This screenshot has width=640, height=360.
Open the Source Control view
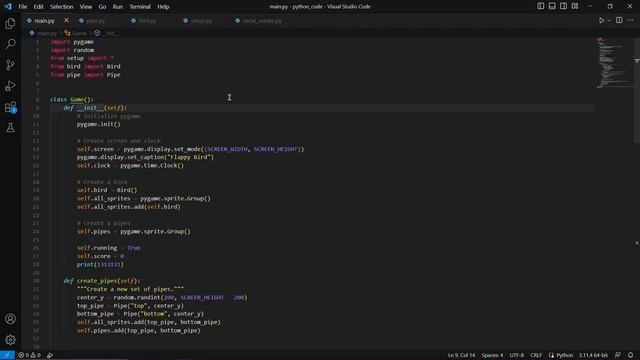point(10,65)
